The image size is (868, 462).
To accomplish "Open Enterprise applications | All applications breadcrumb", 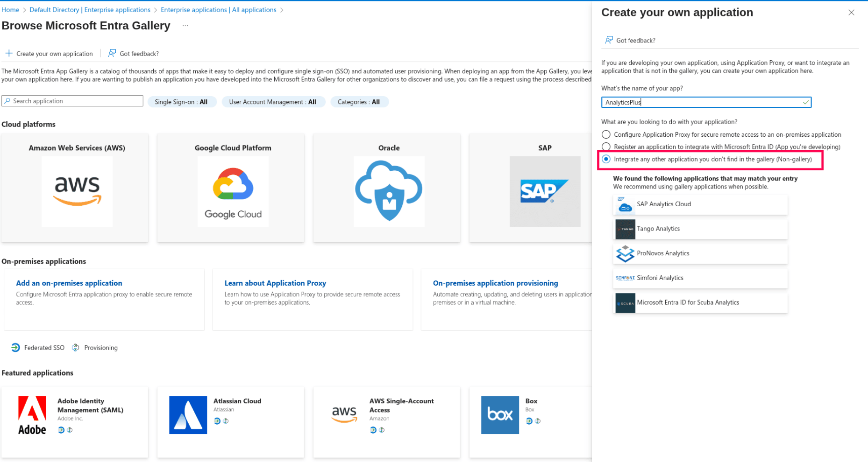I will pos(219,10).
